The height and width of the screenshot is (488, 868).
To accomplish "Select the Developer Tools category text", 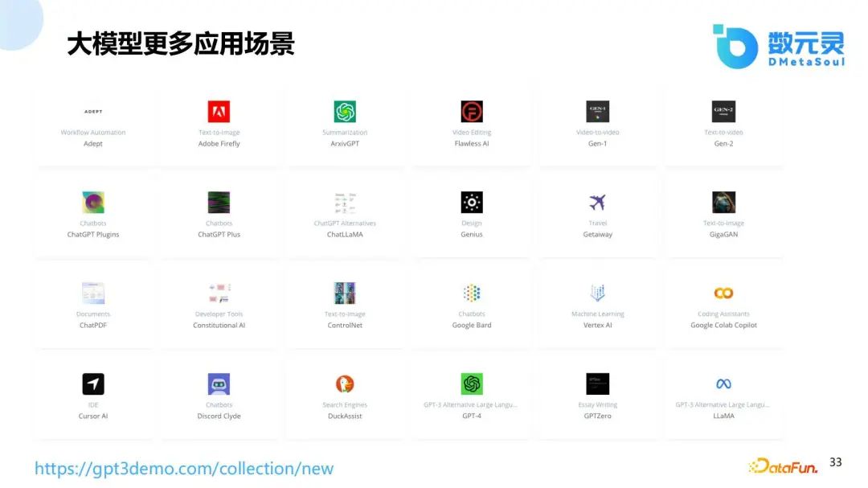I will click(x=219, y=314).
